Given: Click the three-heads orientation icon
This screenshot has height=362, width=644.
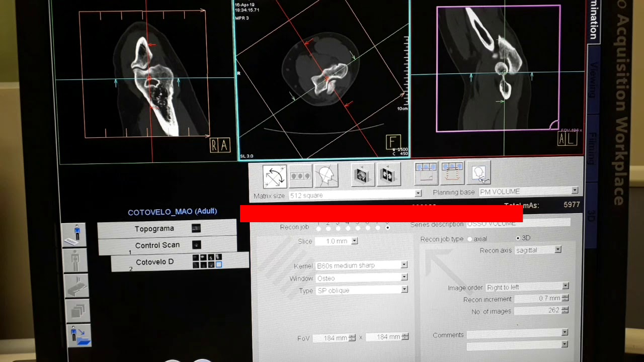Looking at the screenshot, I should [x=300, y=176].
